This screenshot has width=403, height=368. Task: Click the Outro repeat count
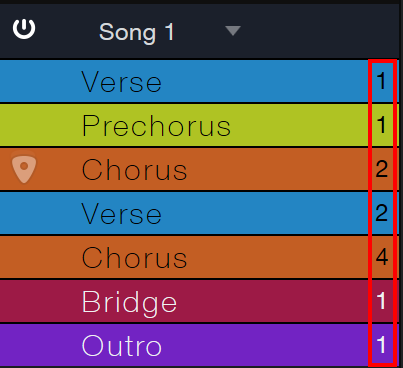coord(381,345)
